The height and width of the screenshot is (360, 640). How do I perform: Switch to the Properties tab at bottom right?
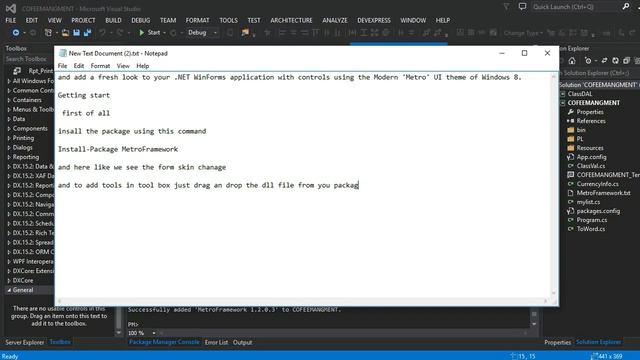(x=557, y=342)
